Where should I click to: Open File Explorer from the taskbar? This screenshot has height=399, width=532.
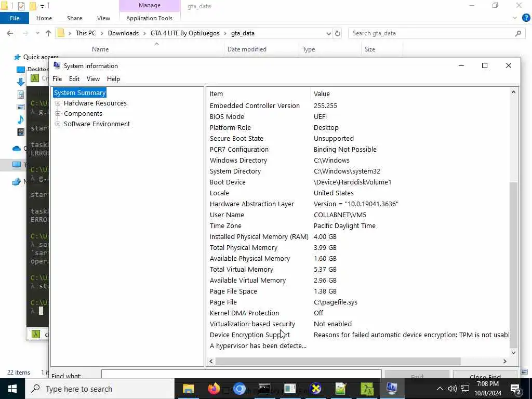tap(188, 389)
